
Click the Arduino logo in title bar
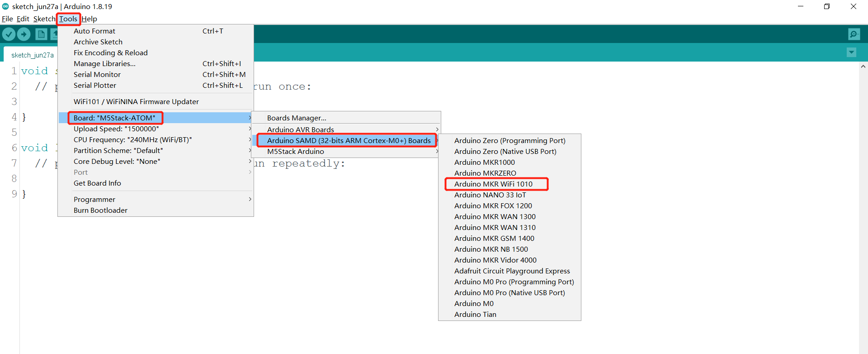pyautogui.click(x=5, y=6)
